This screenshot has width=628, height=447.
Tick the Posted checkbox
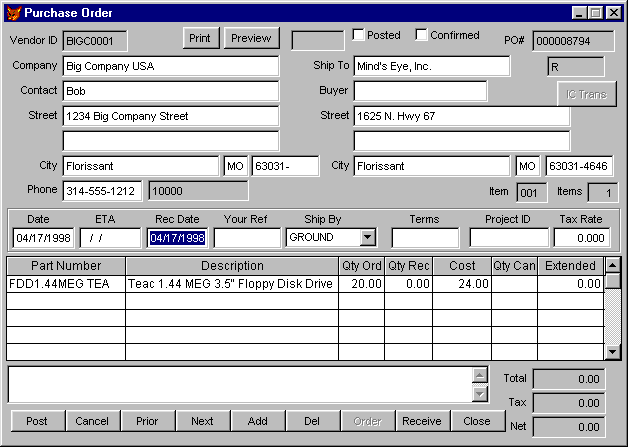[x=359, y=35]
